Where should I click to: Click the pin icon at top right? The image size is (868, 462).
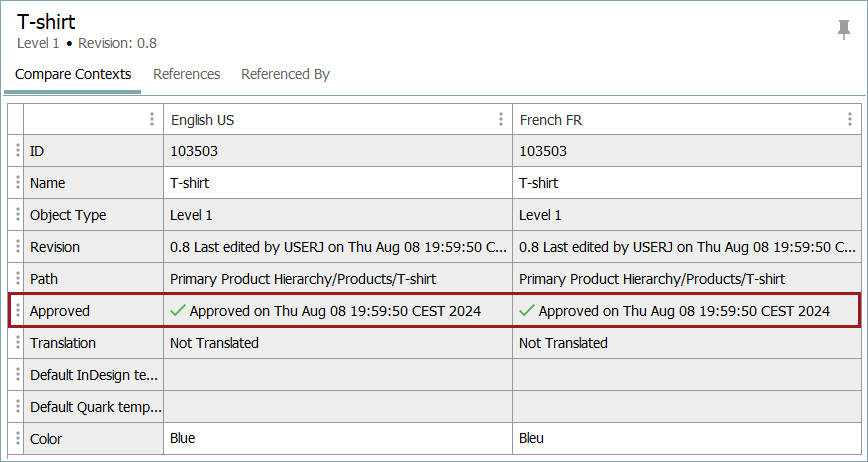coord(844,30)
